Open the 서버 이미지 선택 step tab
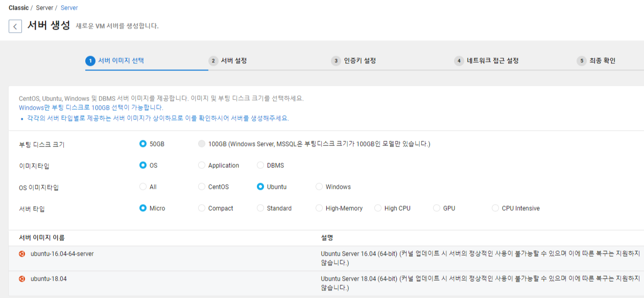 tap(121, 61)
